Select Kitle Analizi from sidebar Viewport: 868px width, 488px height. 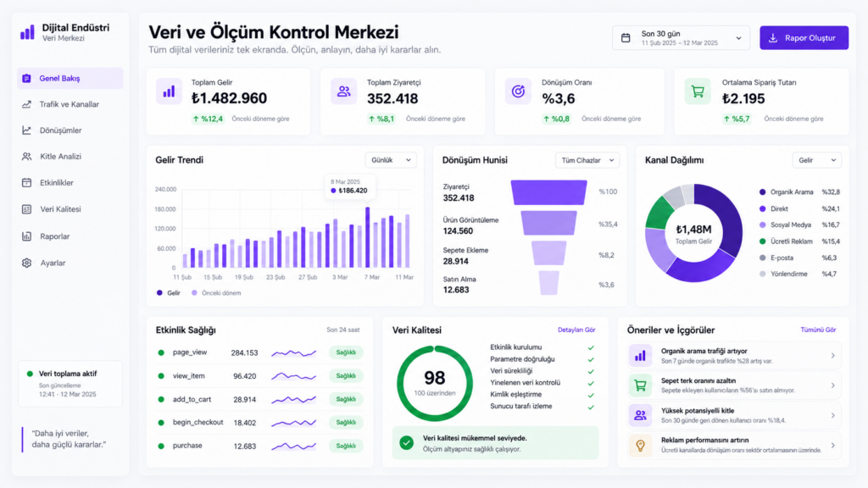70,157
